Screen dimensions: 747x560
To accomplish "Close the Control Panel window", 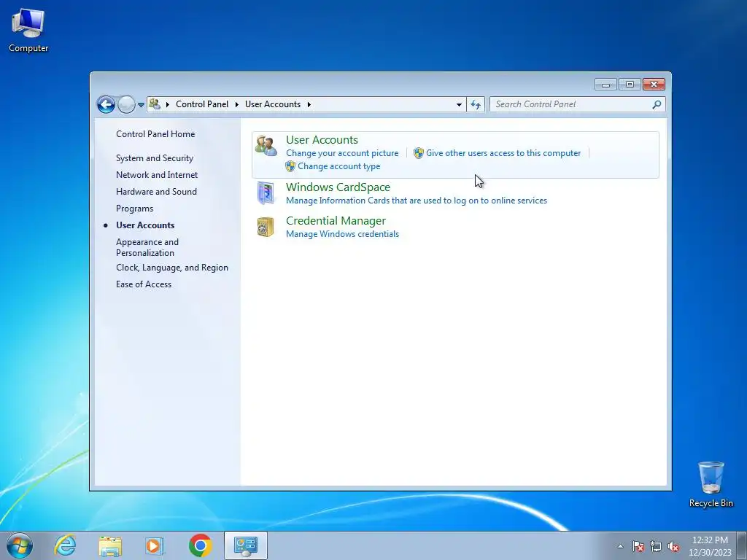I will click(x=654, y=85).
